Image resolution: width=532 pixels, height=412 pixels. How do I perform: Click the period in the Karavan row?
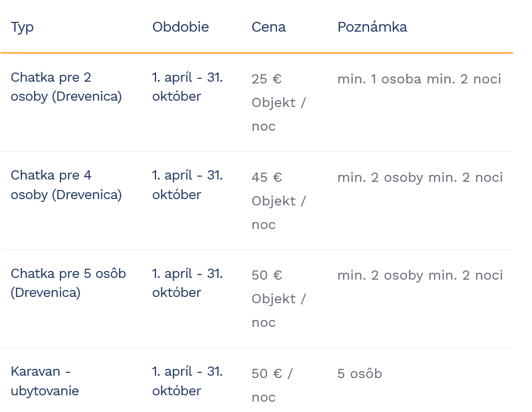click(187, 381)
